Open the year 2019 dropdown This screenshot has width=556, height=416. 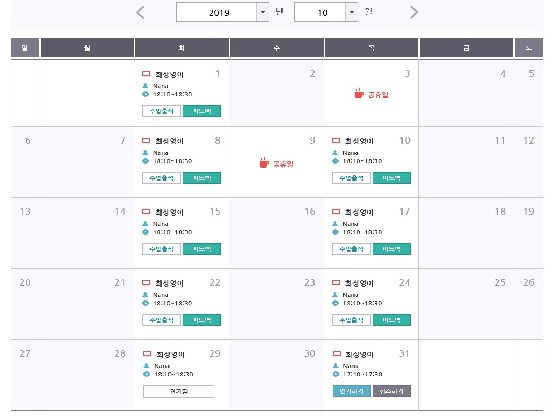222,12
